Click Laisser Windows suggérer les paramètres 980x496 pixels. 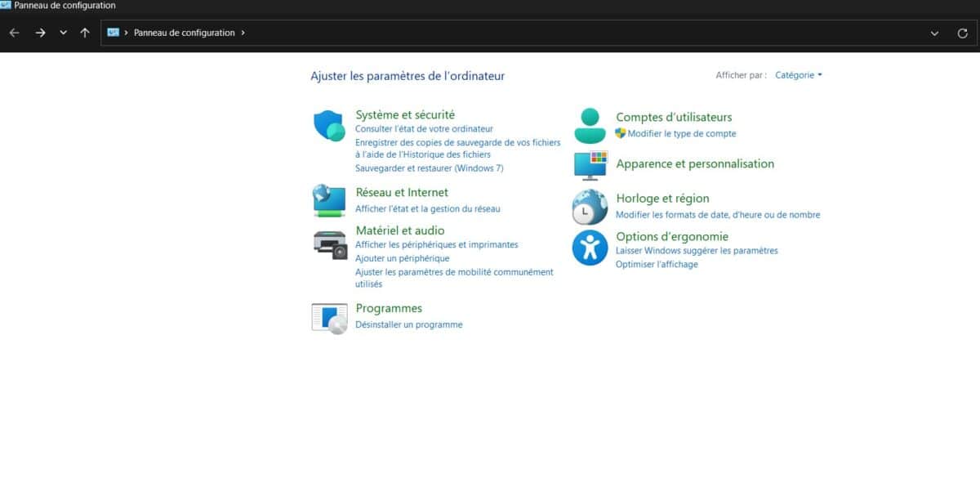click(x=697, y=251)
